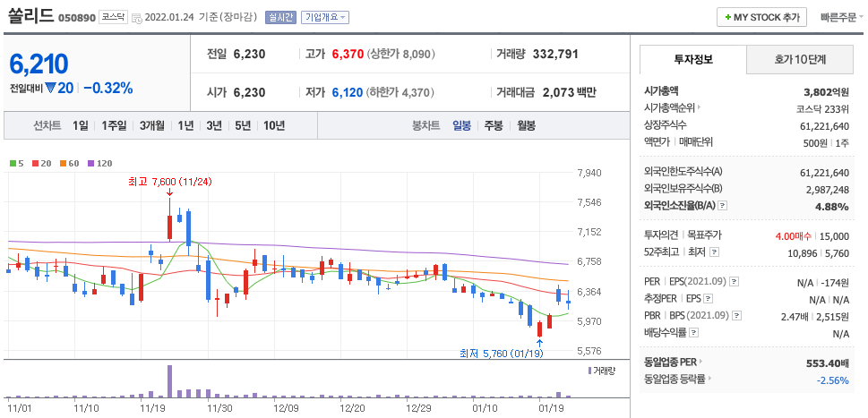Image resolution: width=868 pixels, height=418 pixels.
Task: Switch to the 호가 10단계 tab
Action: [x=800, y=60]
